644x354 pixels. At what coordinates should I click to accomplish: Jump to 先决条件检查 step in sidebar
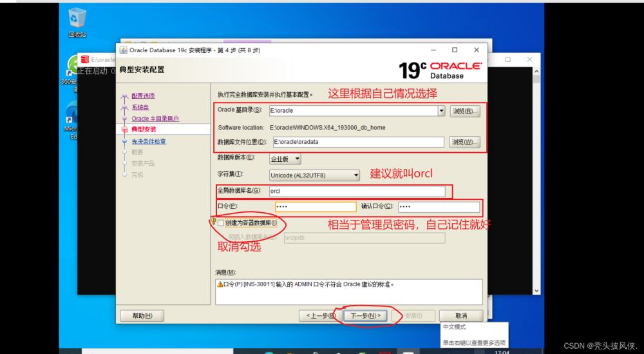pyautogui.click(x=149, y=141)
